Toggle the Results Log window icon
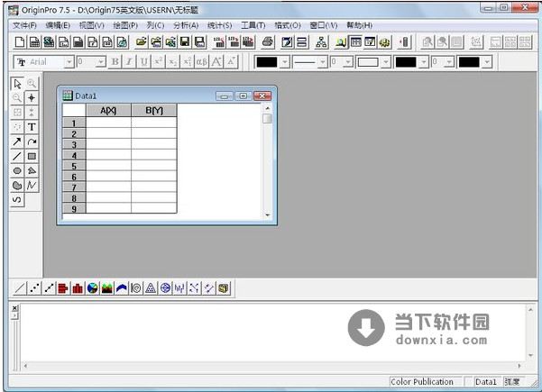 pyautogui.click(x=355, y=42)
